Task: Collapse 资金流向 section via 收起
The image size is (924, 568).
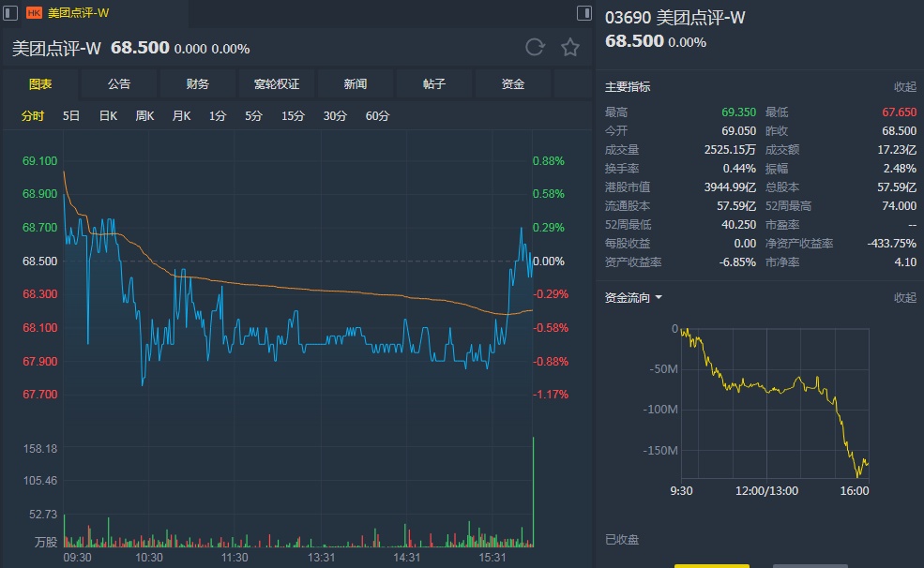Action: tap(904, 298)
